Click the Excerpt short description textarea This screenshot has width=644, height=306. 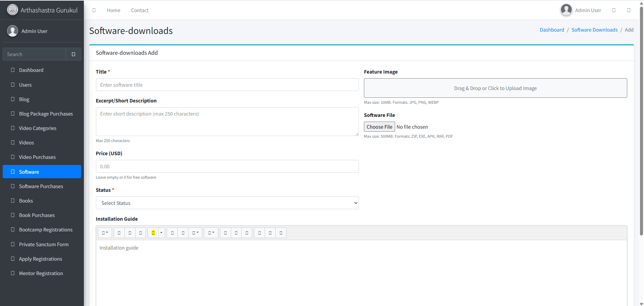point(227,122)
